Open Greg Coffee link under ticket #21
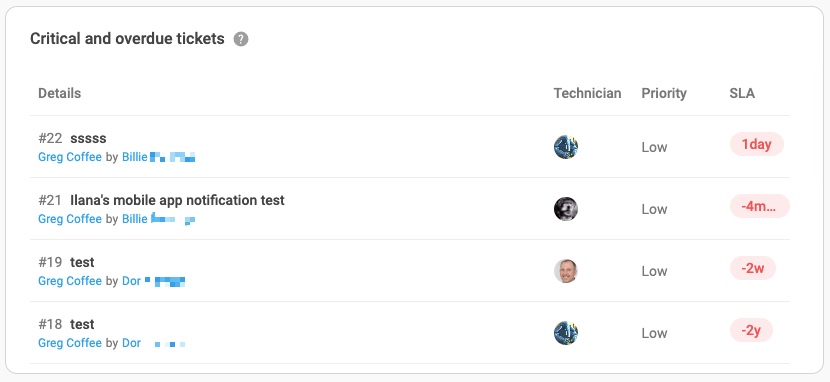The image size is (830, 382). (70, 219)
